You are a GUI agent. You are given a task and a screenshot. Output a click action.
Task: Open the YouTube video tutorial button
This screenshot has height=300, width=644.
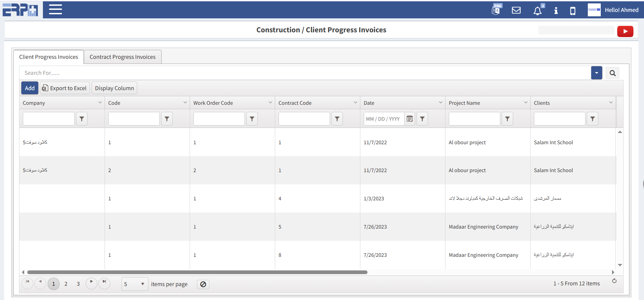[x=625, y=31]
